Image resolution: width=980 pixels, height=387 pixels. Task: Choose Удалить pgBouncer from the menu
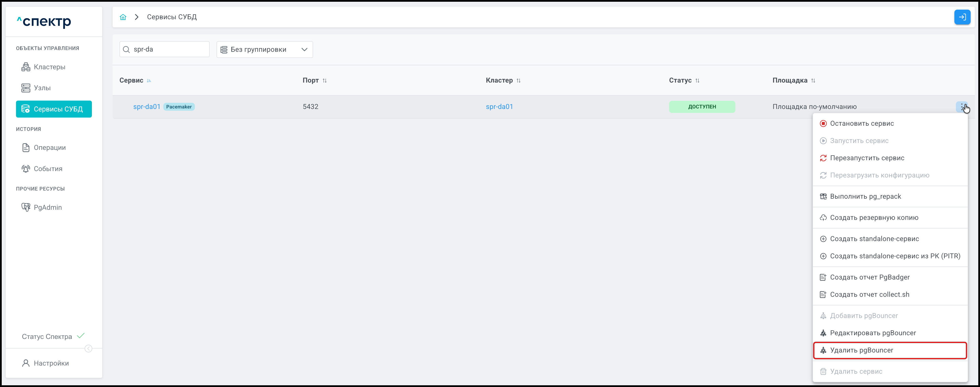click(861, 350)
